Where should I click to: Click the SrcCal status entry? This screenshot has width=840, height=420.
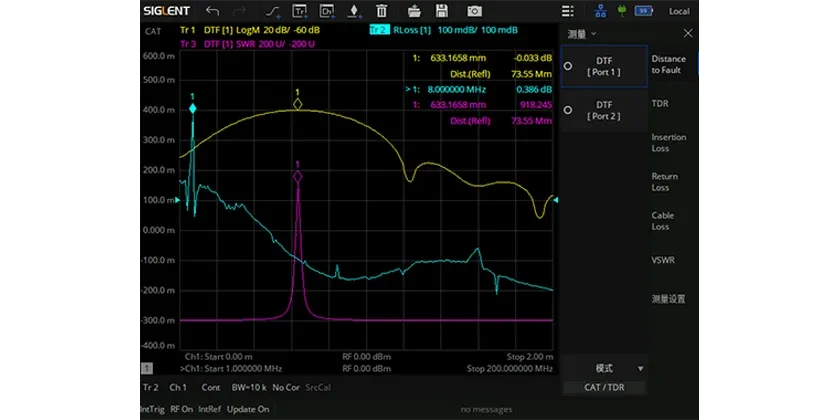tap(318, 387)
